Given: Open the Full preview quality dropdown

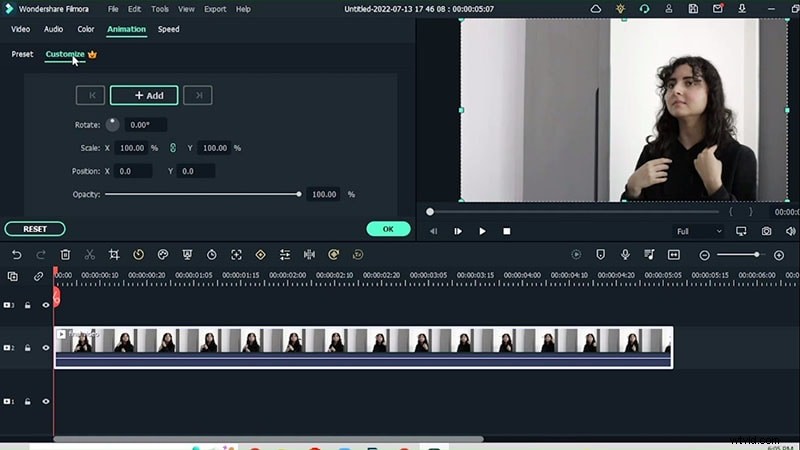Looking at the screenshot, I should [698, 231].
